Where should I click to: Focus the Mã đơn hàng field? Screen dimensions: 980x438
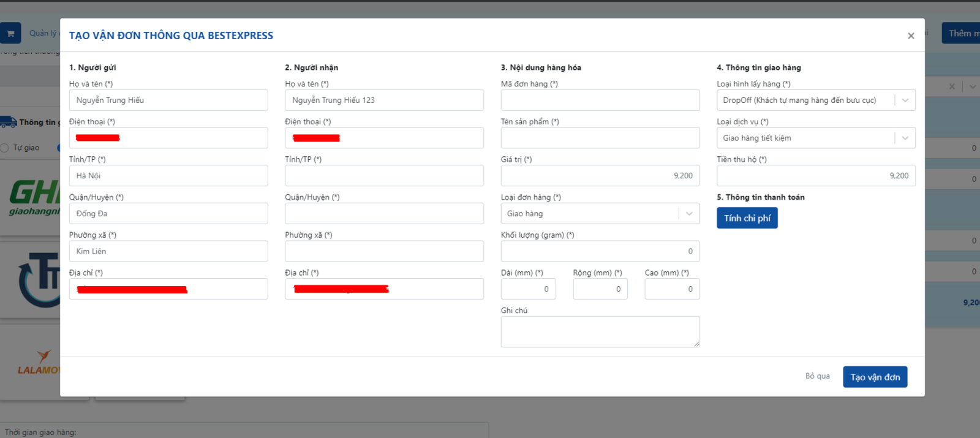tap(600, 100)
